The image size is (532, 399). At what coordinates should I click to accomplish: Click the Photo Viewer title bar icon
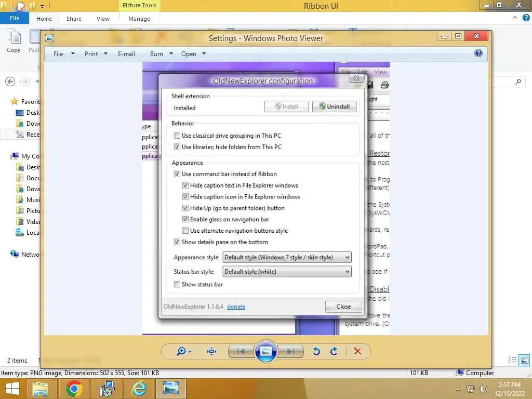[x=49, y=38]
